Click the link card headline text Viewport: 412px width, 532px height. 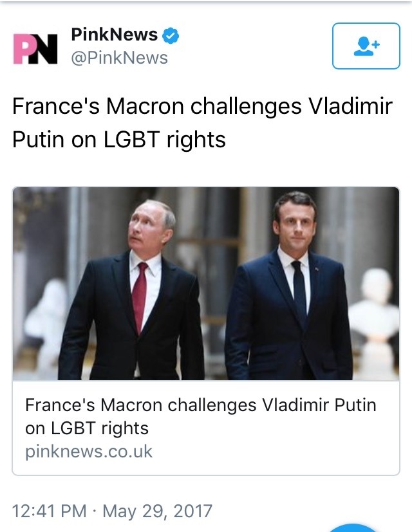click(200, 417)
